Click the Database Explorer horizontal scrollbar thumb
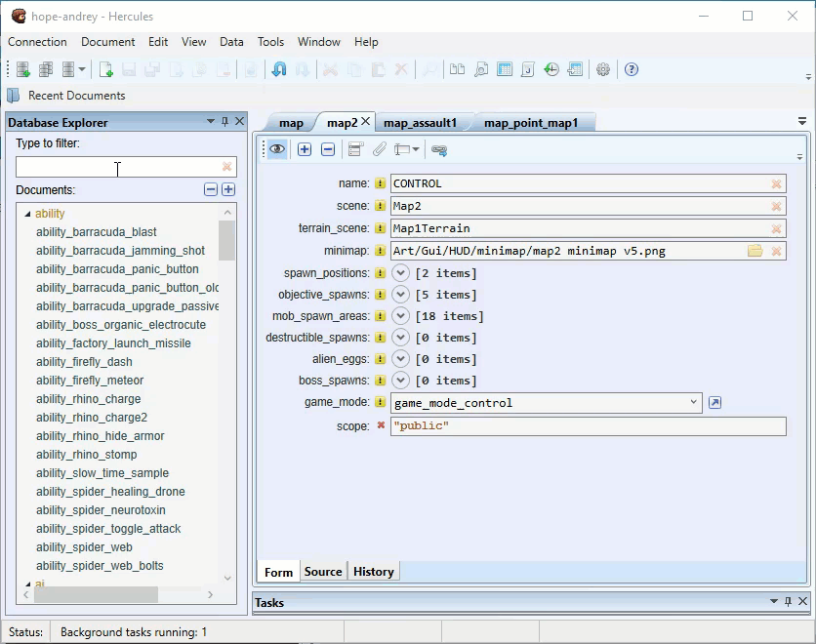Viewport: 816px width, 644px height. tap(96, 594)
